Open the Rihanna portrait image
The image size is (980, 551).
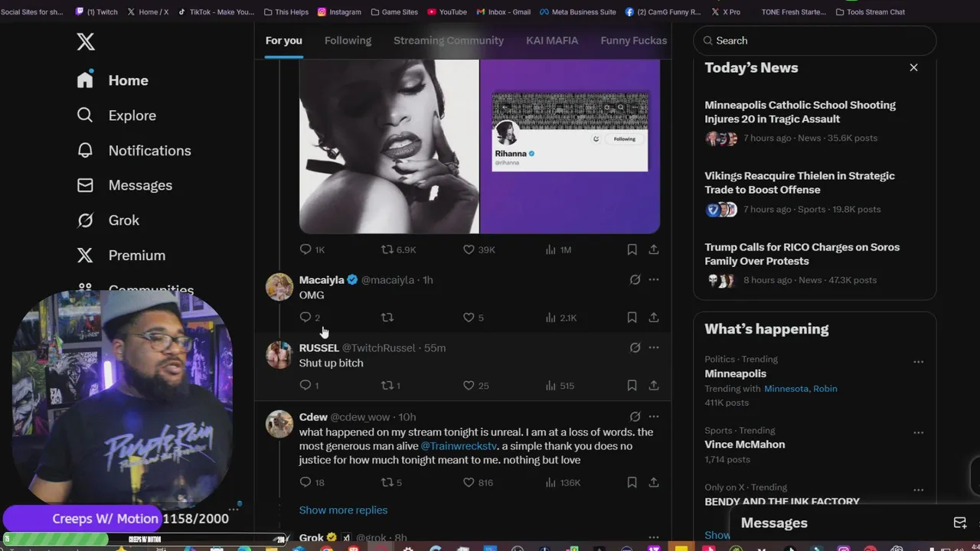[389, 146]
